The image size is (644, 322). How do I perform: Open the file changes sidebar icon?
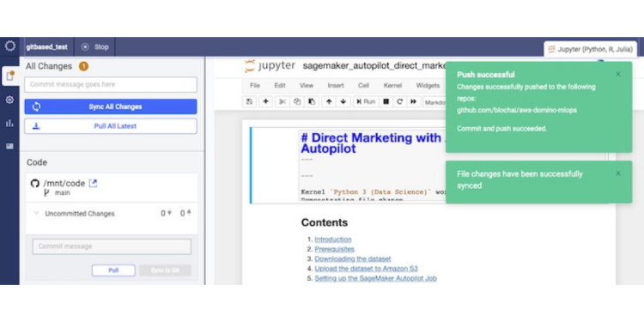click(x=9, y=76)
